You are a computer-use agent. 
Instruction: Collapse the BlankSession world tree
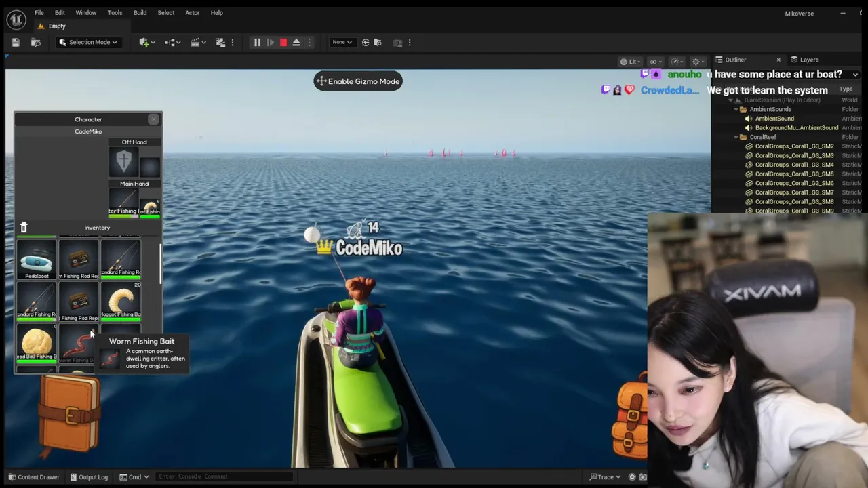tap(731, 100)
